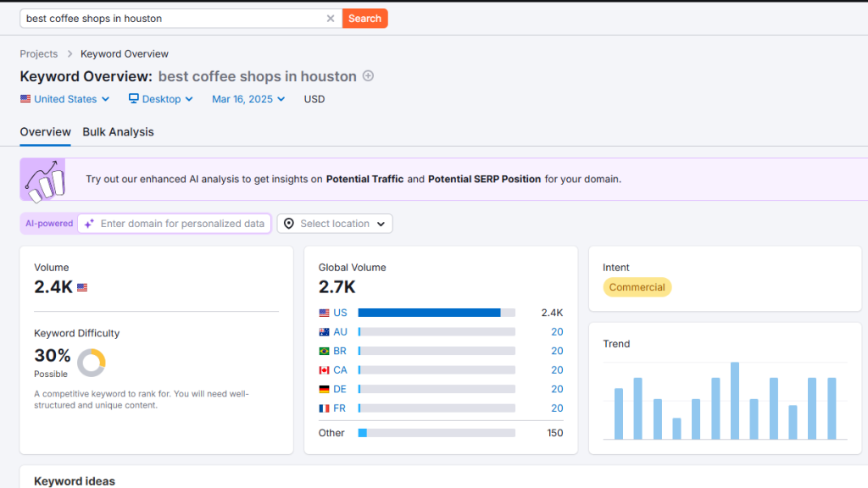The height and width of the screenshot is (488, 868).
Task: Switch to the Bulk Analysis tab
Action: [118, 132]
